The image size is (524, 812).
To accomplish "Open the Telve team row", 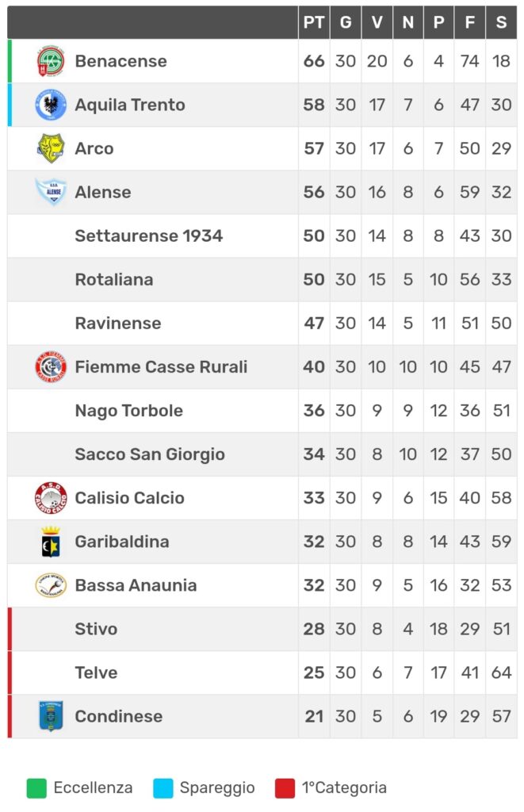I will coord(262,672).
